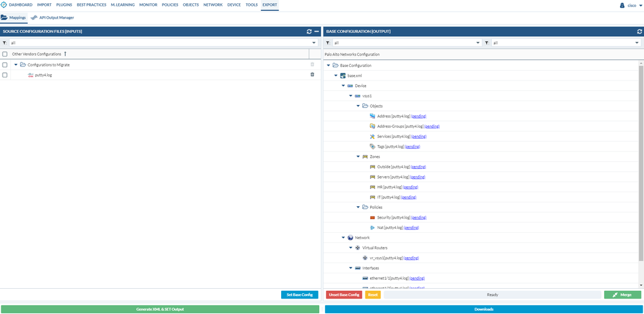This screenshot has width=644, height=314.
Task: Click the Cisco icon beside putty4.log
Action: tap(30, 75)
